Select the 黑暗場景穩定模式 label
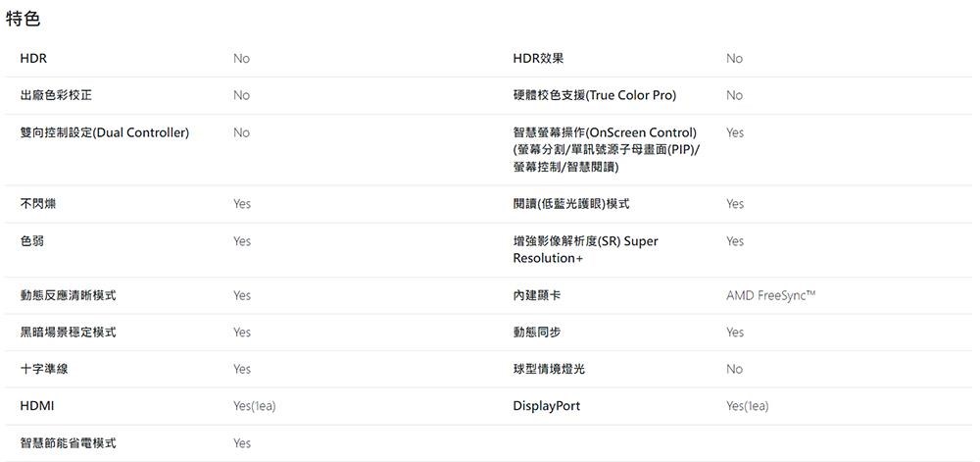 [x=68, y=333]
